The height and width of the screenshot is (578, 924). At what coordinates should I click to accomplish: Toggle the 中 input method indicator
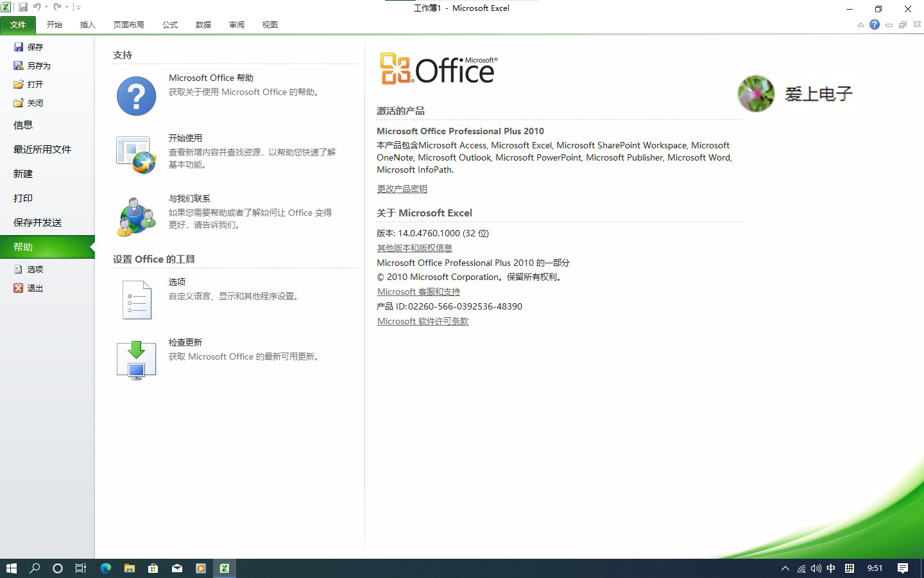pyautogui.click(x=831, y=568)
